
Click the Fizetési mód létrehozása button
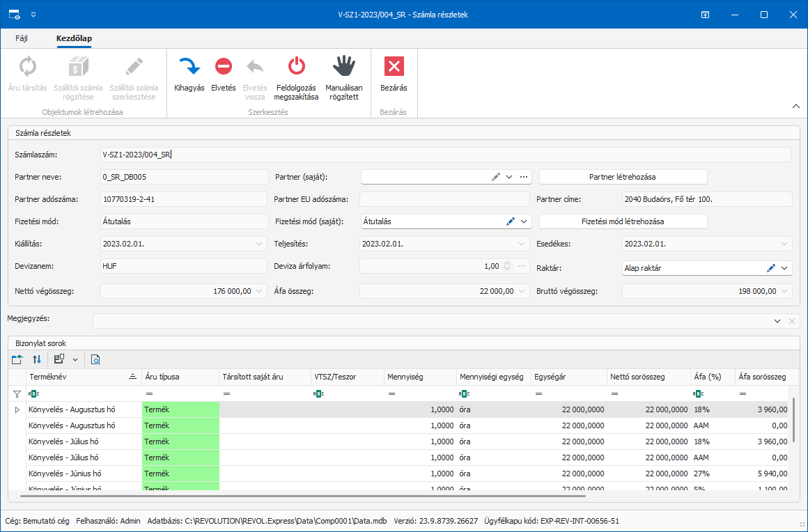[x=623, y=221]
